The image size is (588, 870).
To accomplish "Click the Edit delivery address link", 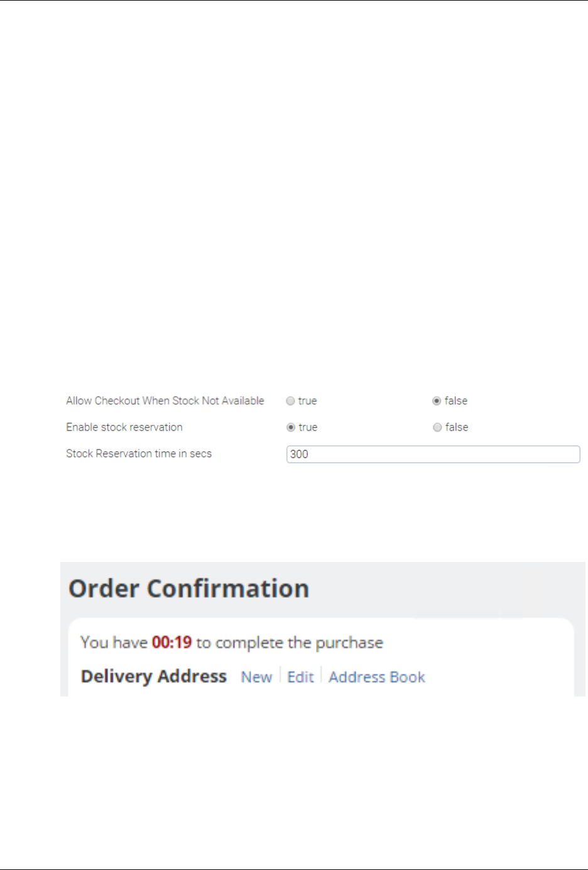I will (x=300, y=677).
